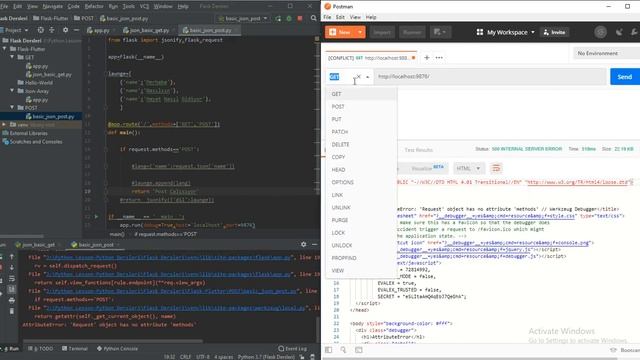This screenshot has height=360, width=640.
Task: Click the Invite button in Postman
Action: tap(554, 32)
